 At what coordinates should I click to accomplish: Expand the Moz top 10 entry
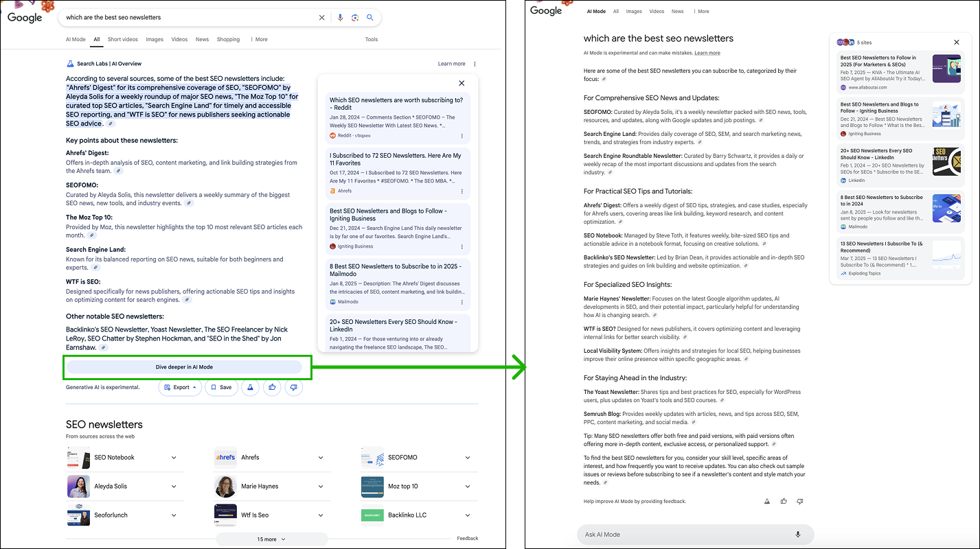pos(468,487)
